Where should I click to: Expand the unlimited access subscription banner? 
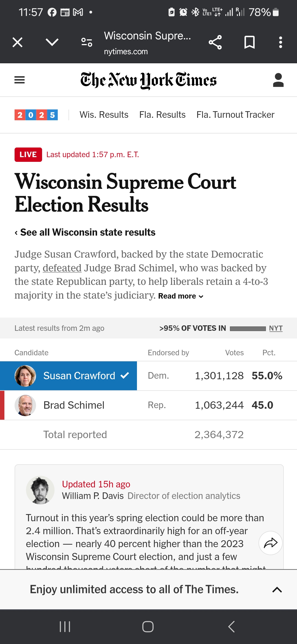coord(277,590)
